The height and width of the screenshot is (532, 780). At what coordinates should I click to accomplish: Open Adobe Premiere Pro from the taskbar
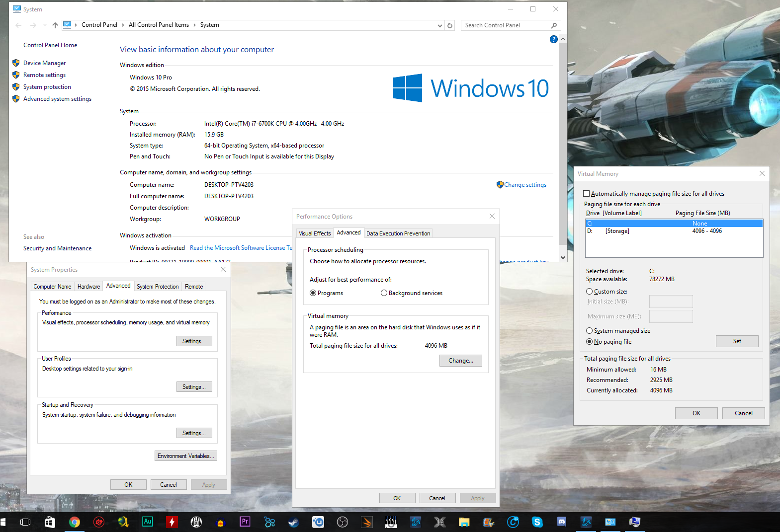(x=245, y=522)
